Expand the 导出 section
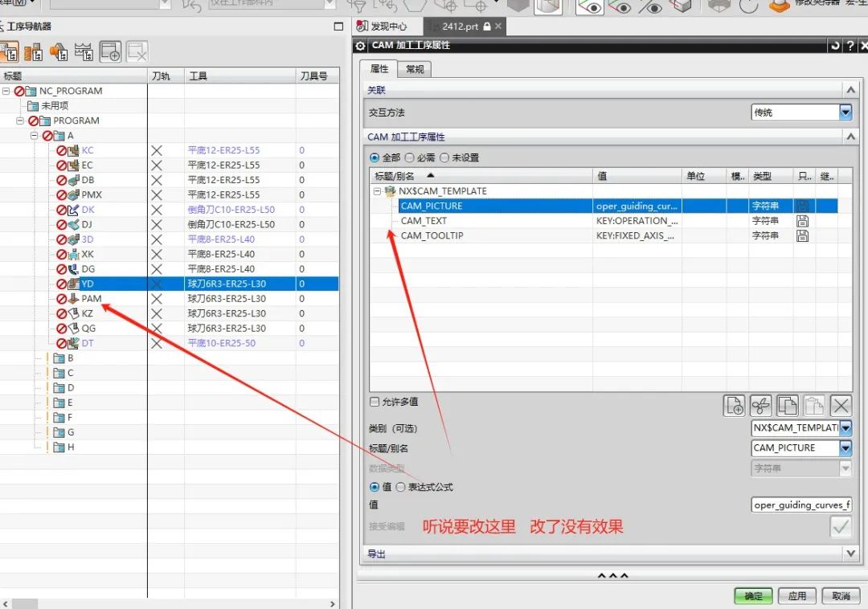868x609 pixels. pyautogui.click(x=851, y=554)
